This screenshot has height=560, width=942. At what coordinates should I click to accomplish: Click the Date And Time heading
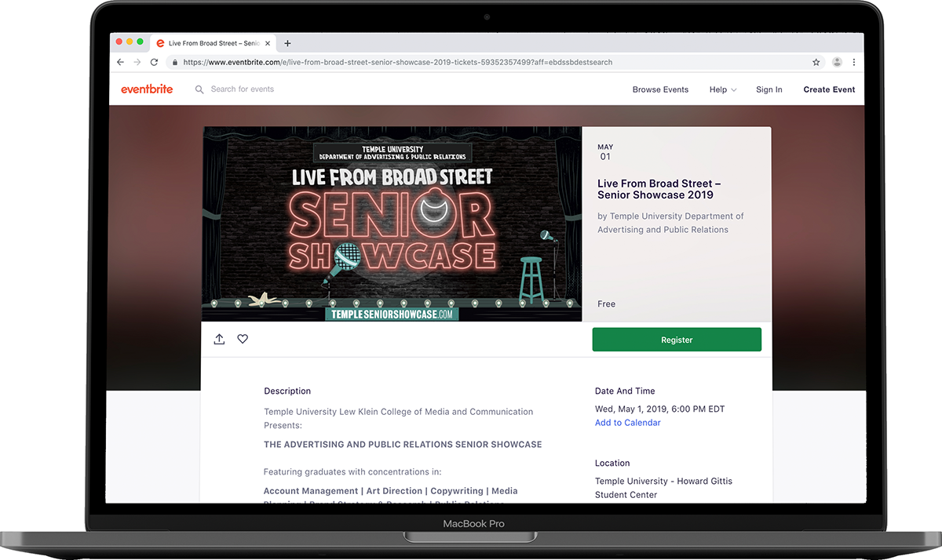[625, 391]
